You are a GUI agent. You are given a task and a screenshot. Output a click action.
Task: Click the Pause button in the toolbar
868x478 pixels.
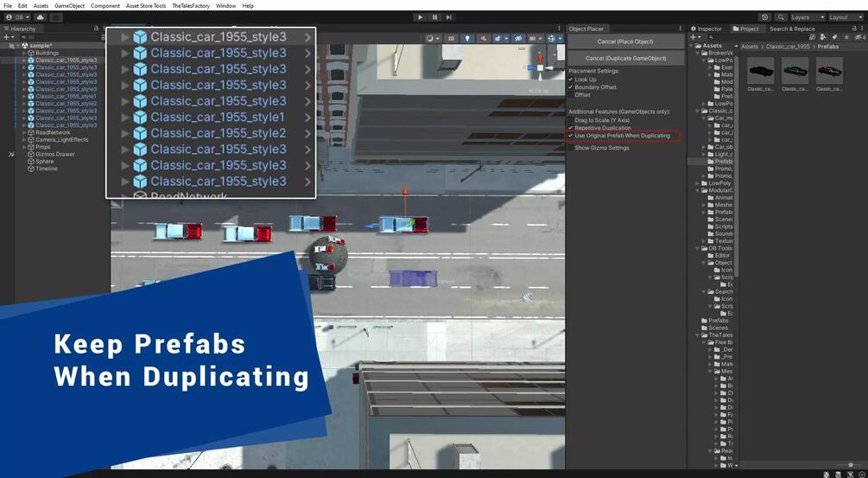coord(434,17)
